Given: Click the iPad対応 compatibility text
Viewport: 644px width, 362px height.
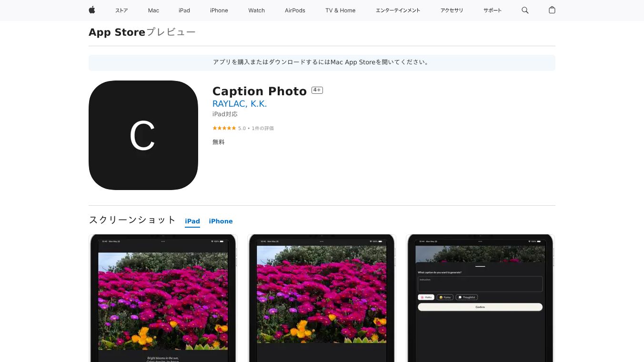Looking at the screenshot, I should pos(225,114).
